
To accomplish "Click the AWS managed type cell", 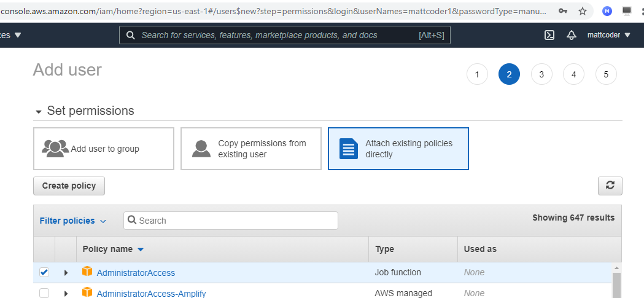I will coord(403,293).
